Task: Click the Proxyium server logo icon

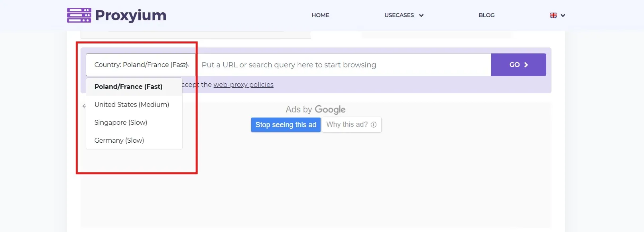Action: pyautogui.click(x=79, y=15)
